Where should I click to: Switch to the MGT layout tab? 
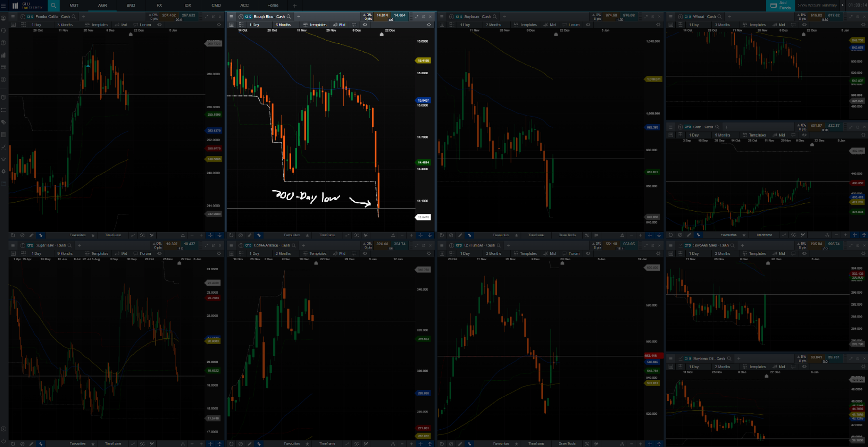pyautogui.click(x=74, y=6)
